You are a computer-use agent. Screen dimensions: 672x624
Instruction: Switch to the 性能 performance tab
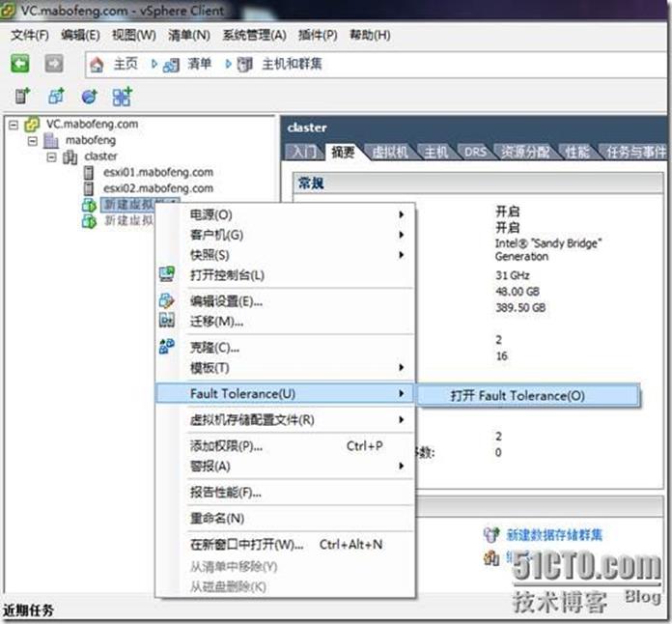tap(576, 153)
